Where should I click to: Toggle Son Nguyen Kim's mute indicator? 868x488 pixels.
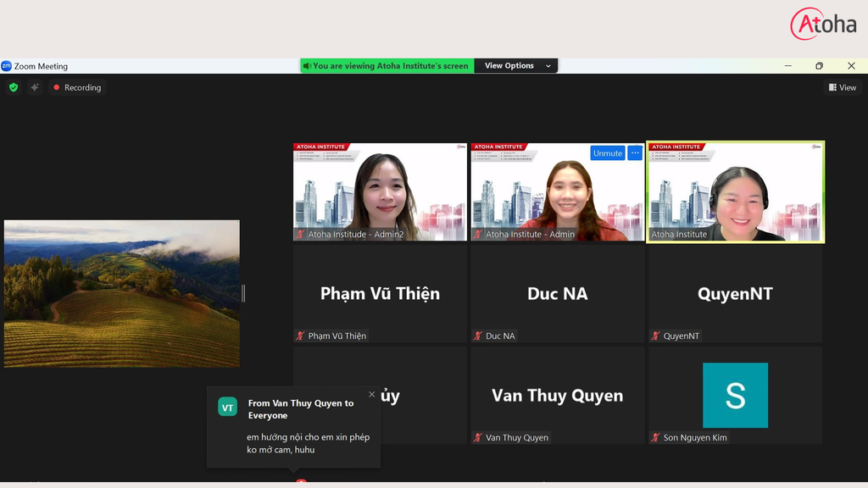[654, 437]
